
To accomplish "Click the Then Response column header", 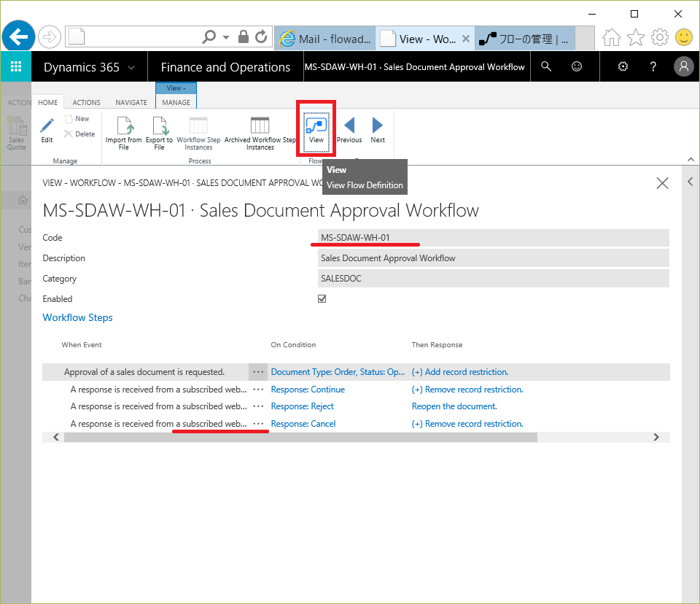I will pyautogui.click(x=437, y=345).
